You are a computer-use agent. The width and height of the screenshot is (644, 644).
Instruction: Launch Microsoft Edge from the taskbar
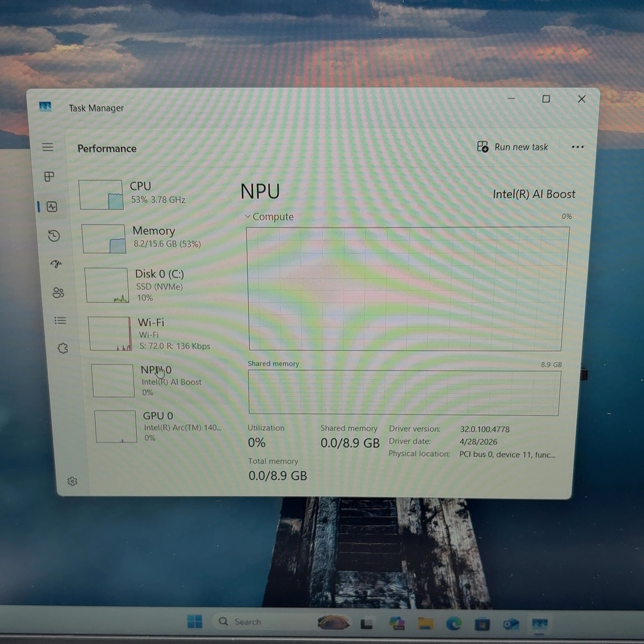[x=454, y=623]
